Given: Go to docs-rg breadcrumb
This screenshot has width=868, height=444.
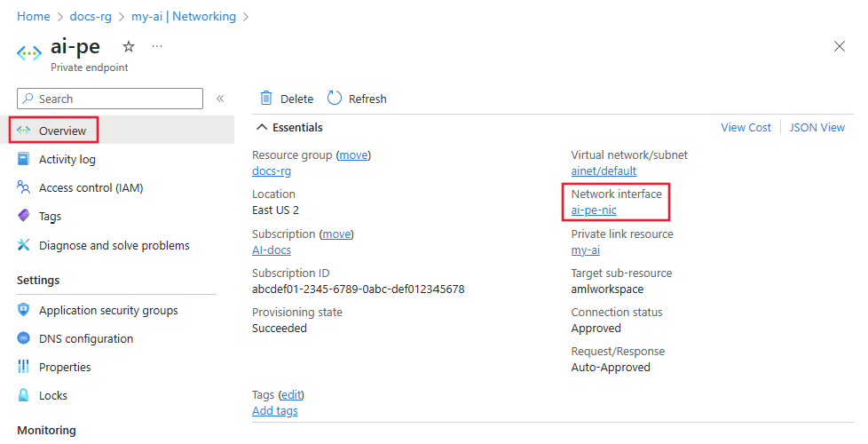Looking at the screenshot, I should 91,17.
